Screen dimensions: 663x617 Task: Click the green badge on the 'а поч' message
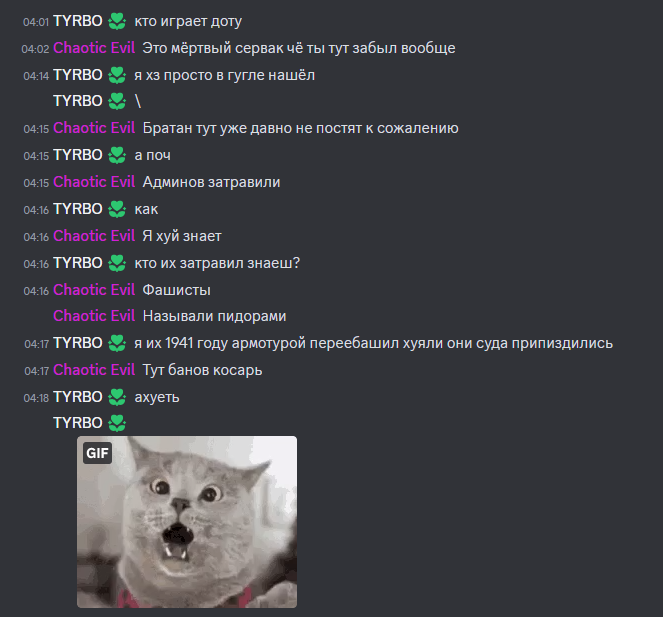pyautogui.click(x=117, y=155)
